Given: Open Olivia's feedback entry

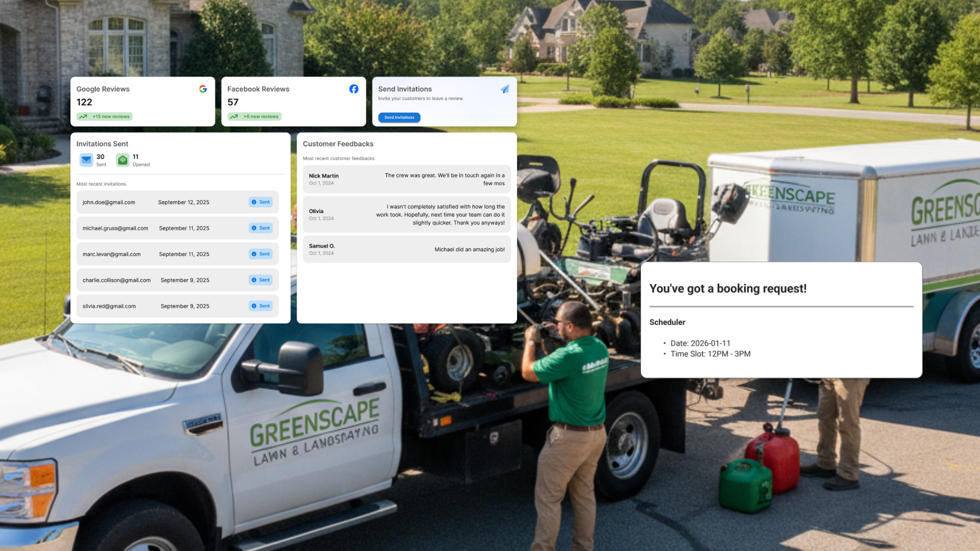Looking at the screenshot, I should click(406, 214).
